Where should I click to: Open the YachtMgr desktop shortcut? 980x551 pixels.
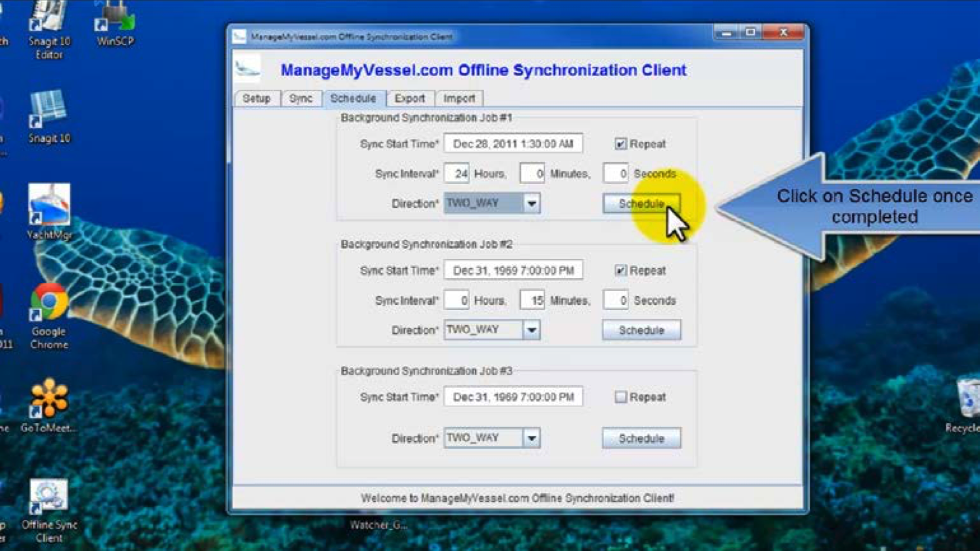pyautogui.click(x=49, y=212)
